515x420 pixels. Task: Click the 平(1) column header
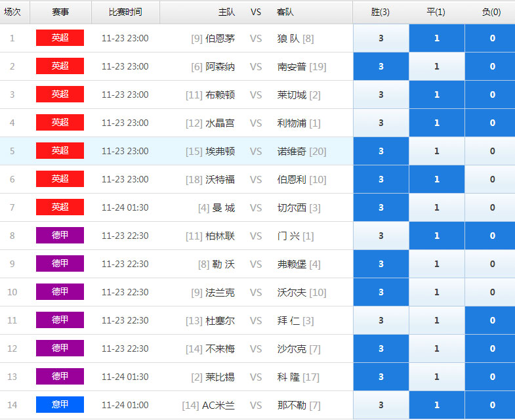(436, 12)
